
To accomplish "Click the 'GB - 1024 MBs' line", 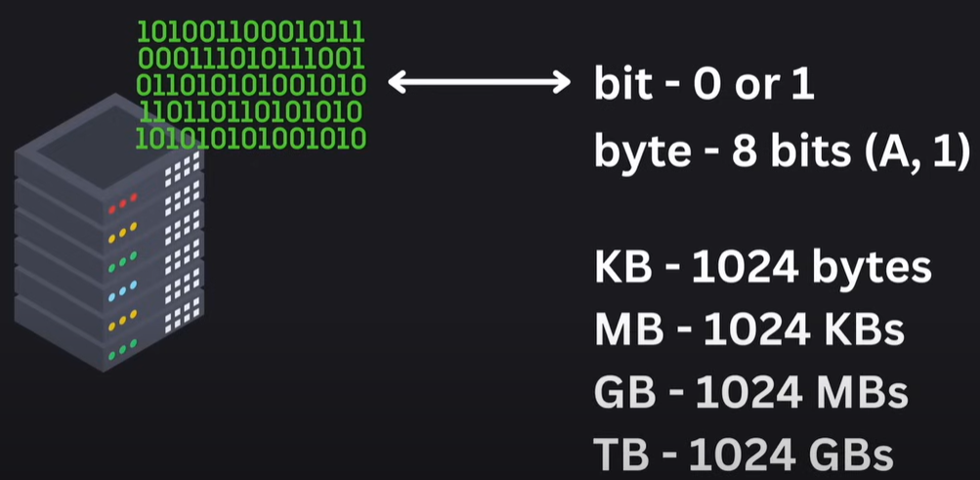I will tap(750, 392).
